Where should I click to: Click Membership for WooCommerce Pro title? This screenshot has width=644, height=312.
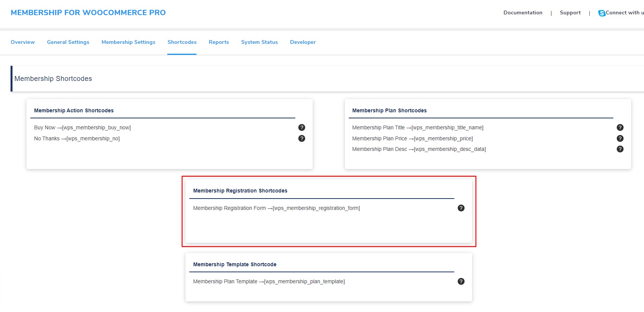point(88,12)
